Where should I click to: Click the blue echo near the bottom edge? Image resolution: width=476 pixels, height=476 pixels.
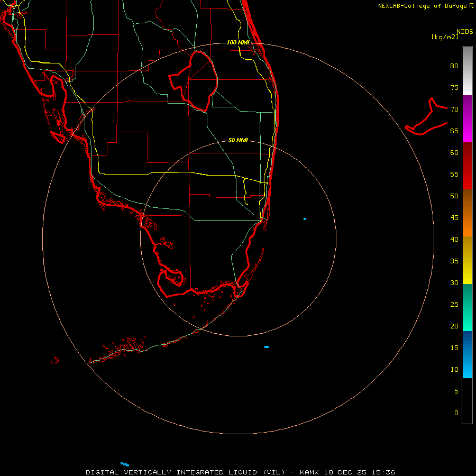pyautogui.click(x=125, y=464)
